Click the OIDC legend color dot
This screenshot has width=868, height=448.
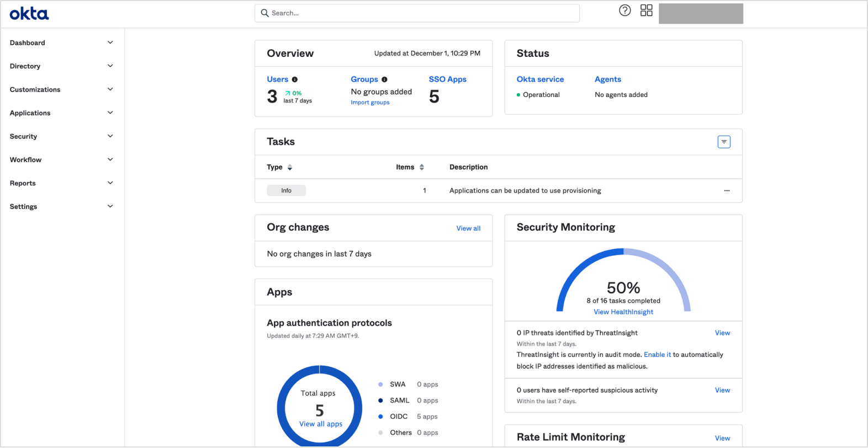pos(380,417)
